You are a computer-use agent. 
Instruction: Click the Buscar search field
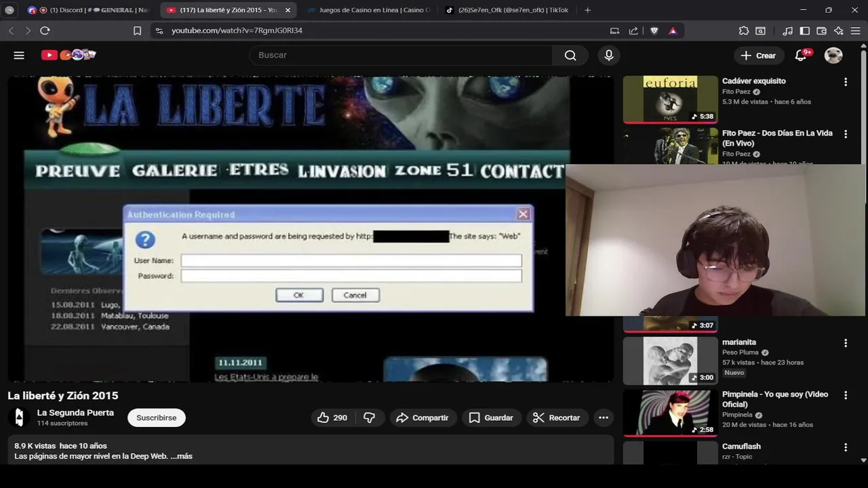click(x=401, y=56)
